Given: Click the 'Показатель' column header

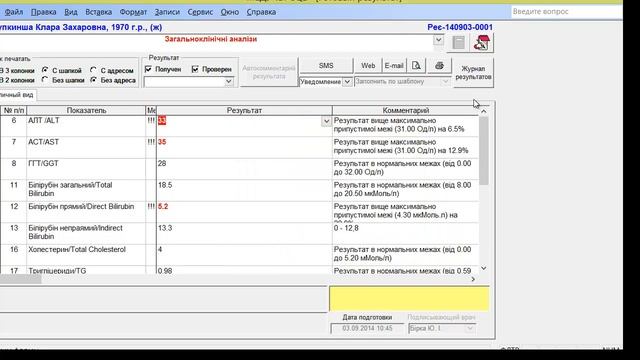Looking at the screenshot, I should click(x=86, y=110).
